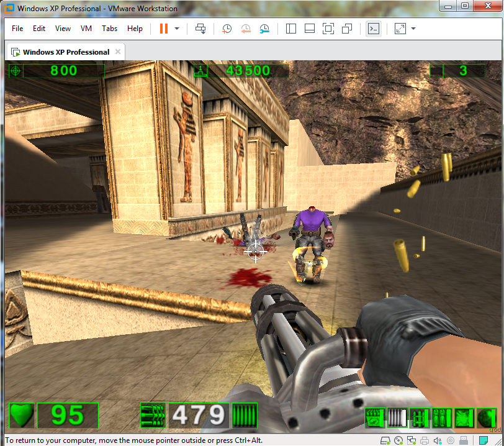
Task: Toggle the library sidebar panel
Action: pyautogui.click(x=291, y=29)
